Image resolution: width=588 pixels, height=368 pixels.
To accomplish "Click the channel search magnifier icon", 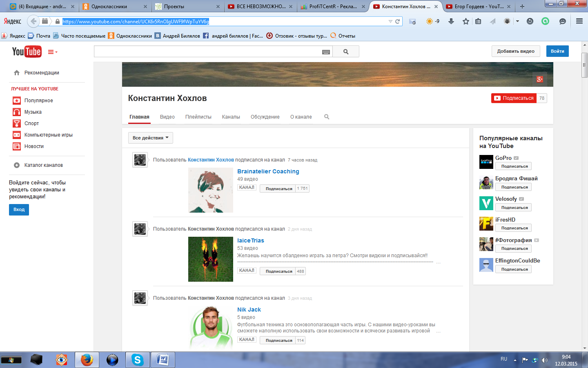I will [x=327, y=117].
